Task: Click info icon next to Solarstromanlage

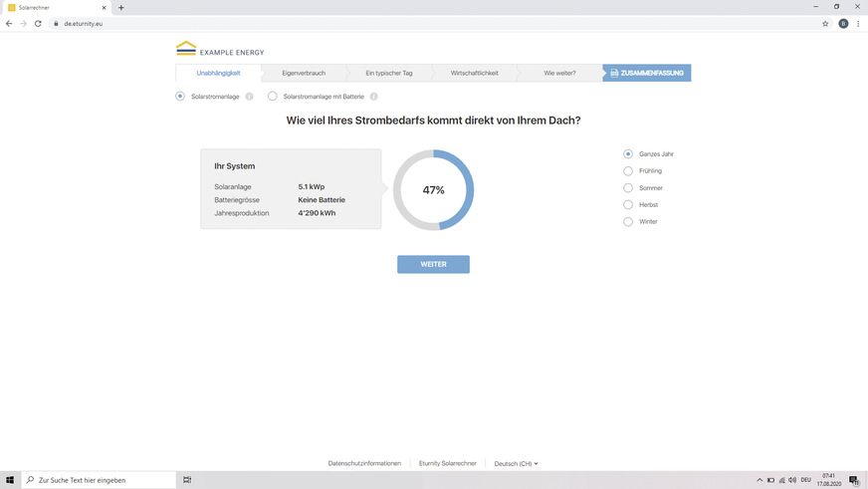Action: 249,97
